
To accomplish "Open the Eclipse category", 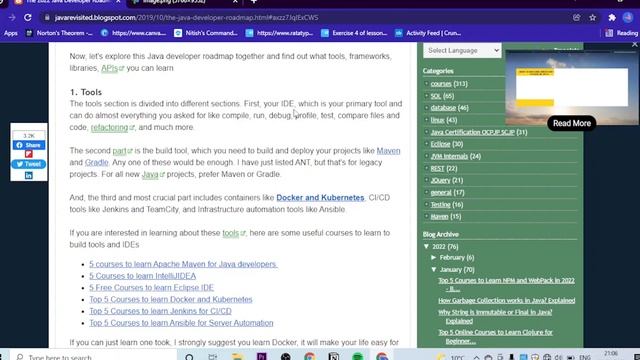I will (440, 144).
